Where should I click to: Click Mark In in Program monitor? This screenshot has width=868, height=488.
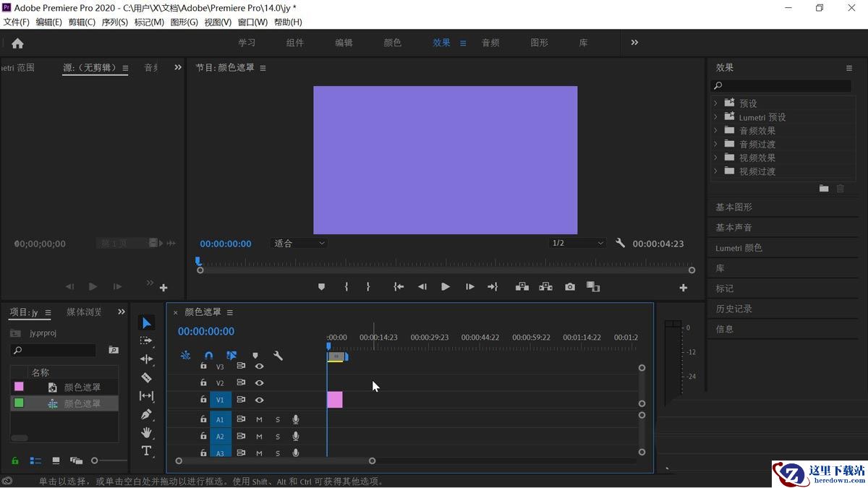click(346, 287)
